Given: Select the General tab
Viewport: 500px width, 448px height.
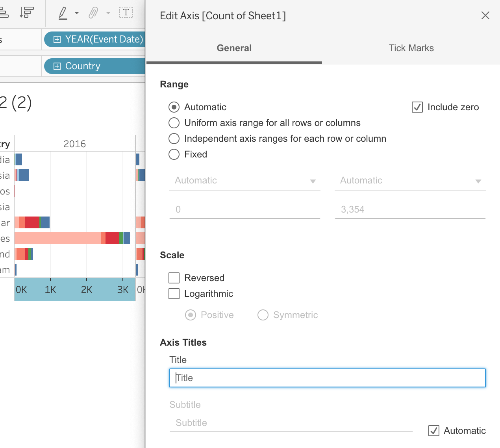Looking at the screenshot, I should [234, 48].
